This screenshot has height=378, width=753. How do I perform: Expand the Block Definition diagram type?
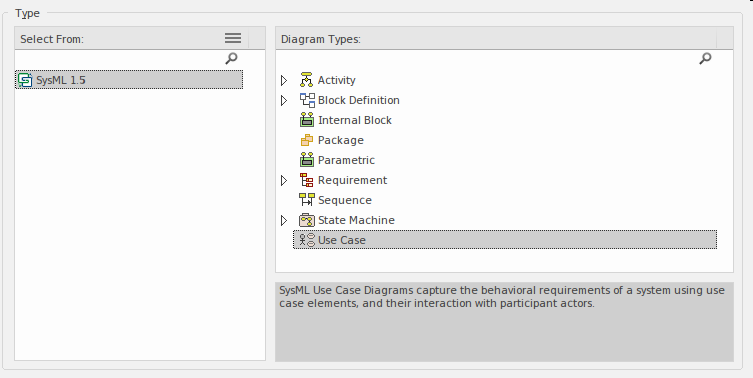[x=284, y=100]
